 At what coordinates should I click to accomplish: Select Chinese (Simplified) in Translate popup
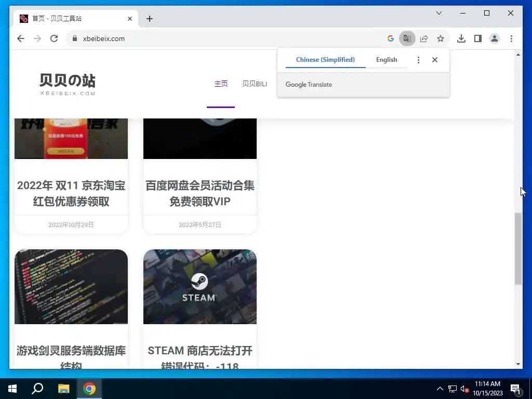click(325, 60)
